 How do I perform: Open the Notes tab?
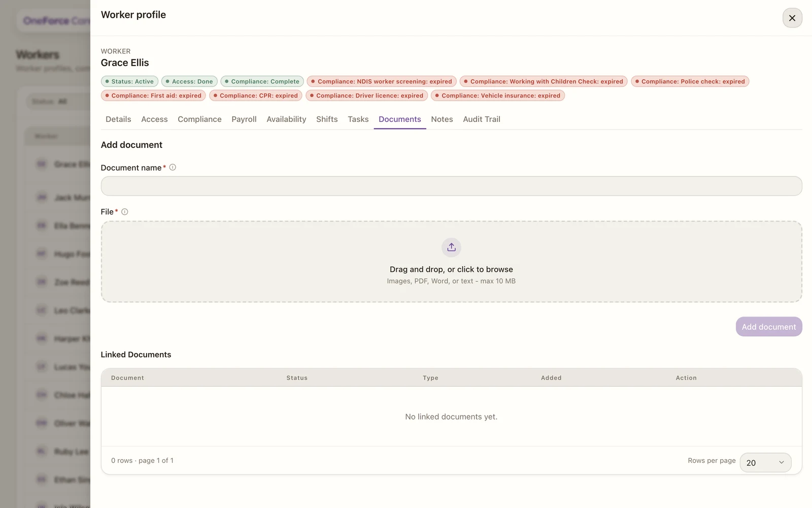pos(442,119)
